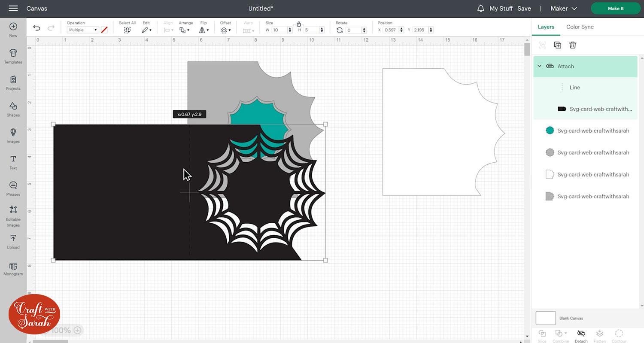Select the white card Svg-card-web layer

click(x=585, y=174)
